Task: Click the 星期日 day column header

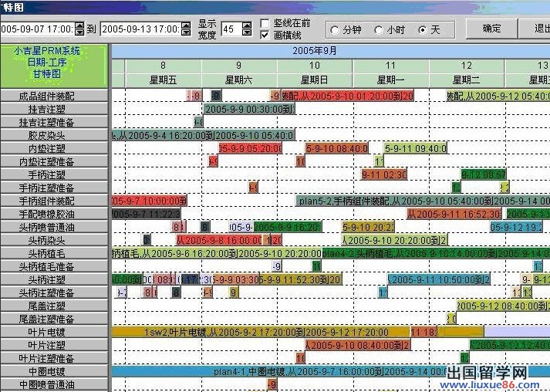Action: click(x=315, y=79)
